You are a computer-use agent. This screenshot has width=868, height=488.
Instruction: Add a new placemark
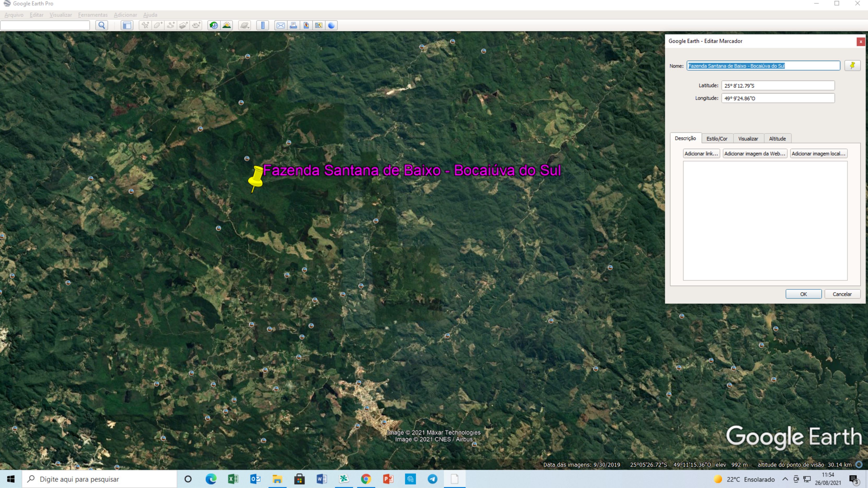(145, 25)
